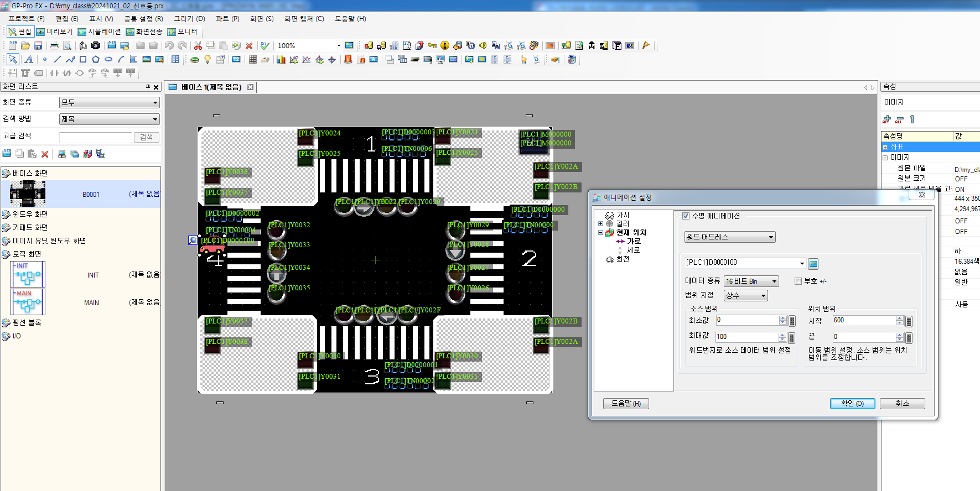
Task: Click the Security key icon
Action: pyautogui.click(x=432, y=45)
